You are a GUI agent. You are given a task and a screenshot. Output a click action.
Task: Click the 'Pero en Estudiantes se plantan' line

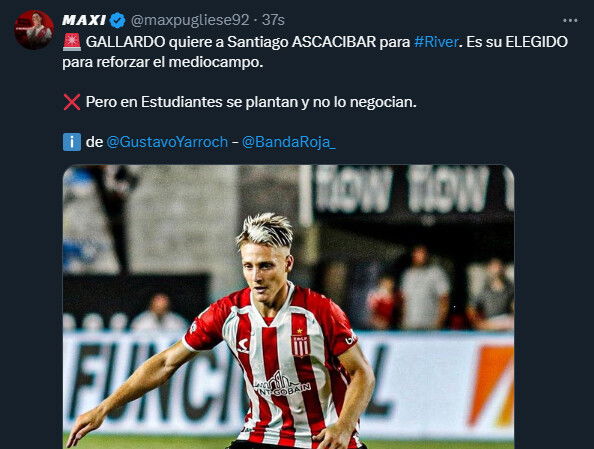tap(251, 102)
